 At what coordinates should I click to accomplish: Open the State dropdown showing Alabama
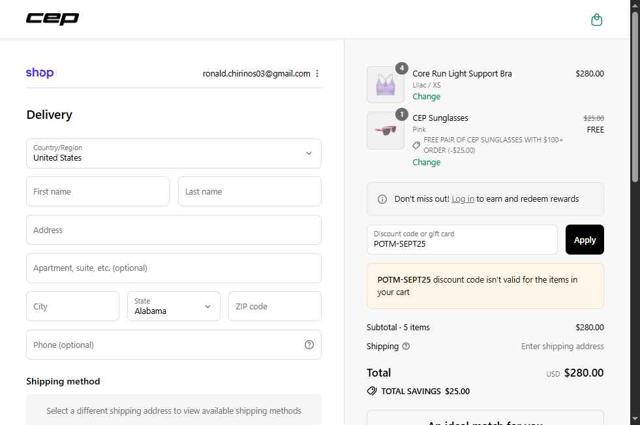coord(174,306)
